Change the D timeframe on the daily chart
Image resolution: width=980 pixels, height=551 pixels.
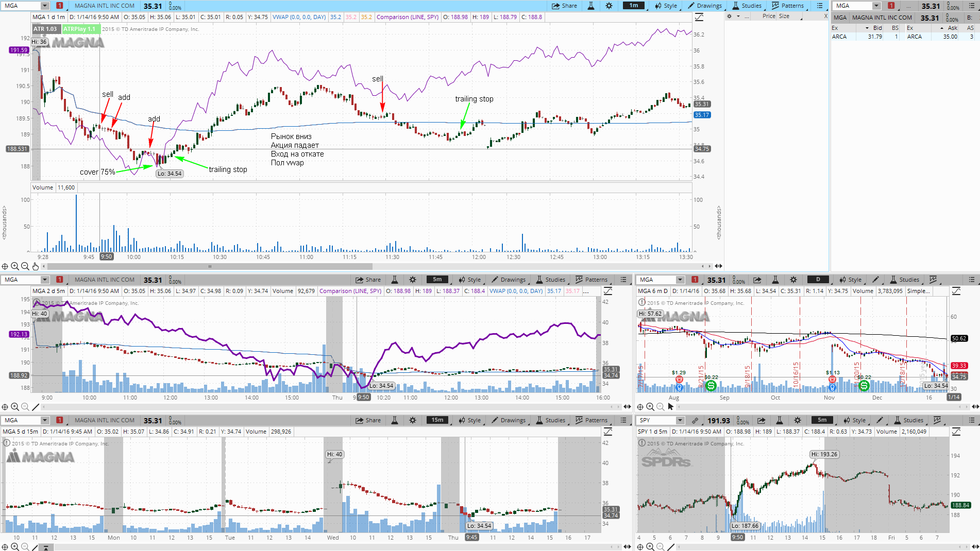(818, 280)
